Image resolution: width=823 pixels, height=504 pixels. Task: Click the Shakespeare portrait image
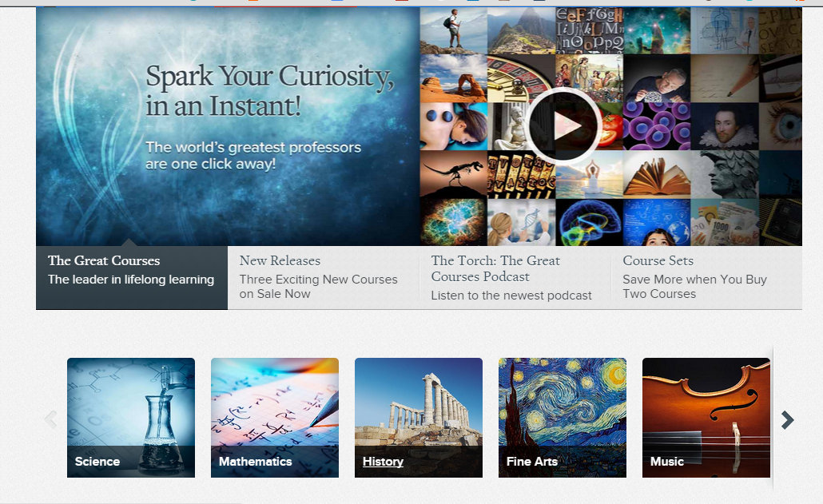724,126
